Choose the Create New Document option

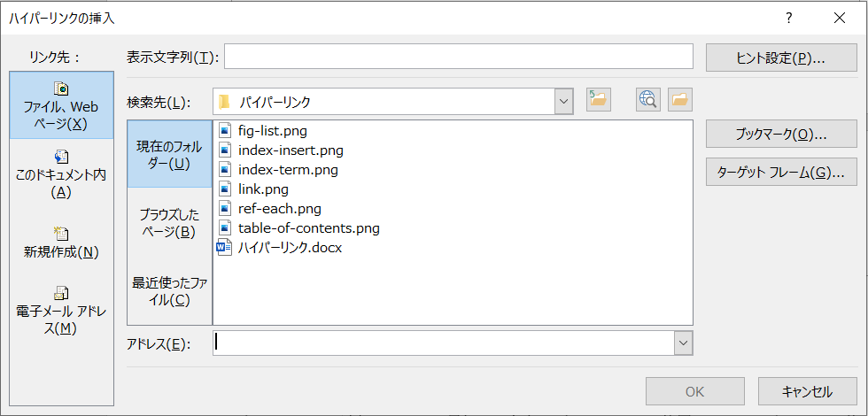pyautogui.click(x=61, y=243)
